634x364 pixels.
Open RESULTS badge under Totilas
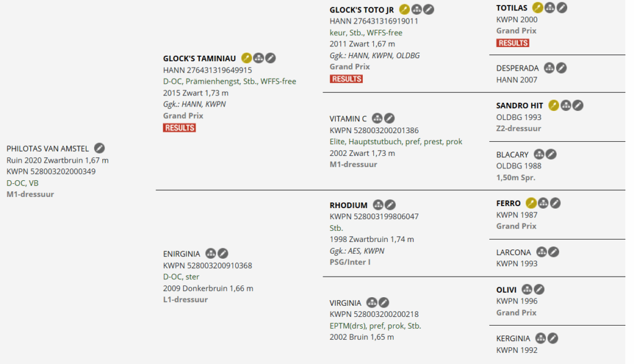coord(513,43)
